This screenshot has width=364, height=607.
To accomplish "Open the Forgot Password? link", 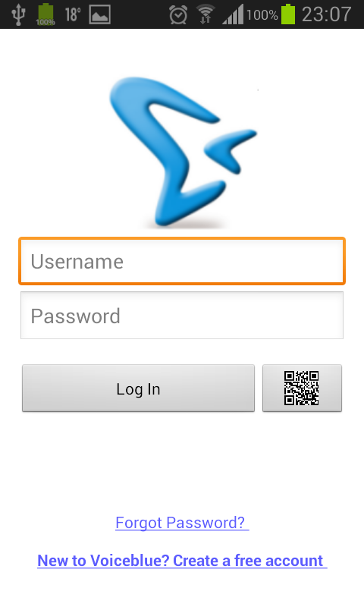I will (182, 523).
